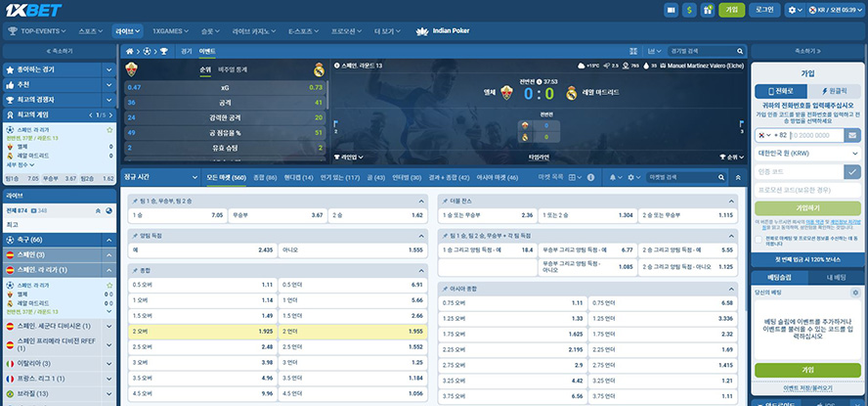Submit the registration form button
The width and height of the screenshot is (868, 406).
pyautogui.click(x=807, y=208)
